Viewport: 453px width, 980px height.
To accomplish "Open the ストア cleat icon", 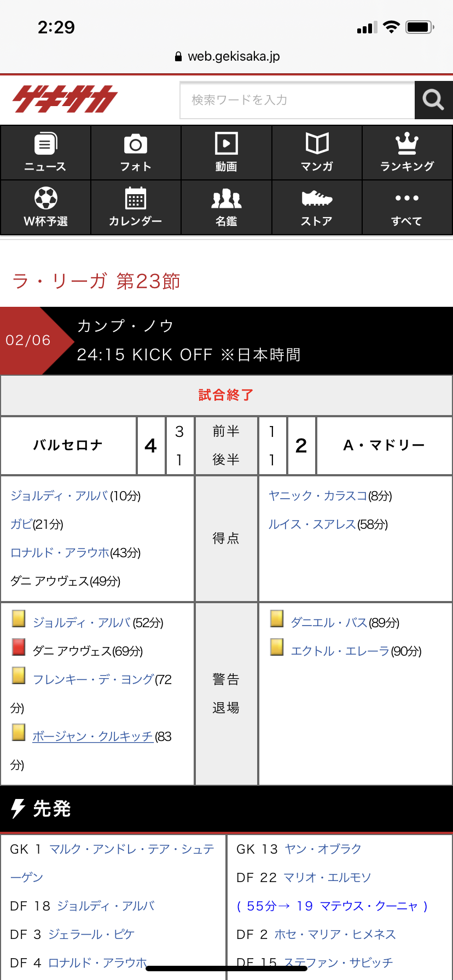I will point(317,207).
